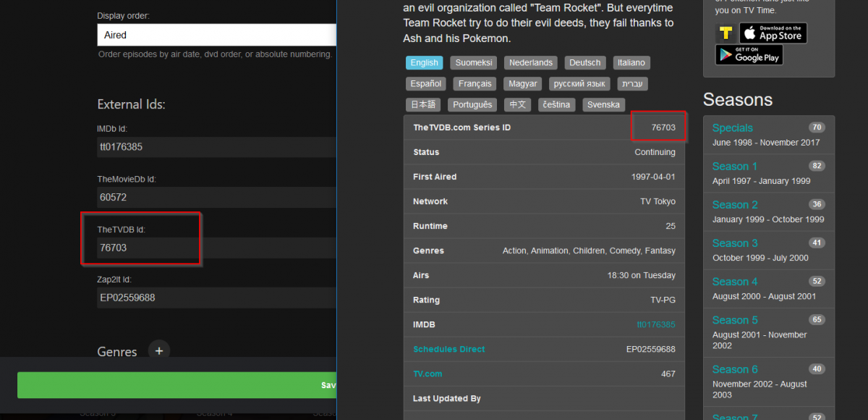
Task: Click the Season 1 82 episode count badge
Action: pos(817,166)
